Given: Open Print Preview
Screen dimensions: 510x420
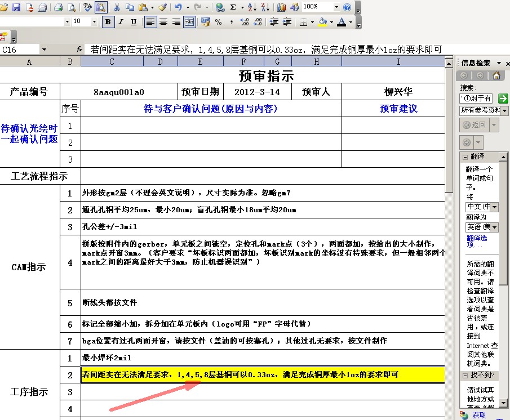Looking at the screenshot, I should [x=72, y=7].
